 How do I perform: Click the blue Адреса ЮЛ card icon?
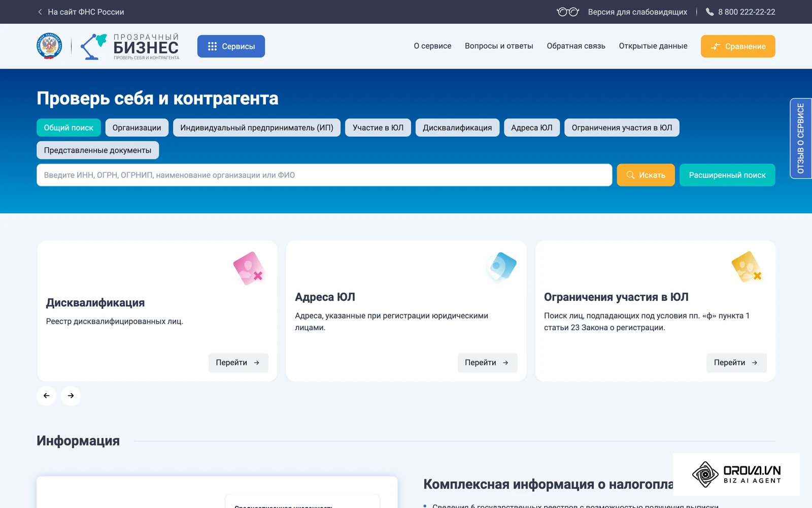pyautogui.click(x=501, y=266)
